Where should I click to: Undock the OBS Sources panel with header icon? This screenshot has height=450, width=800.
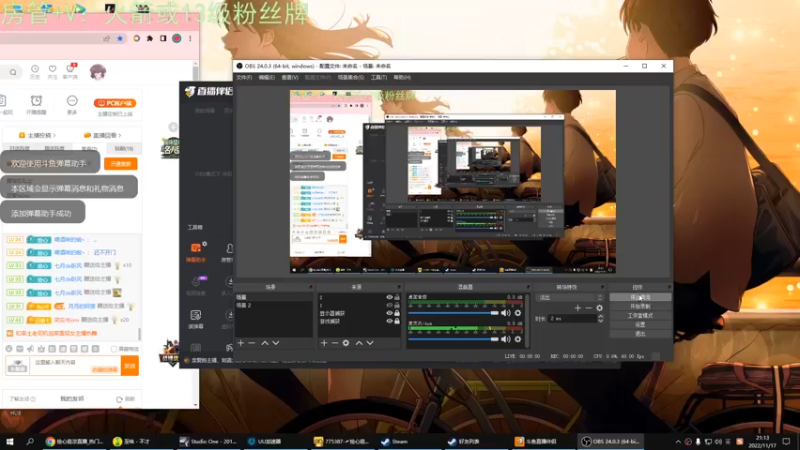[x=399, y=287]
